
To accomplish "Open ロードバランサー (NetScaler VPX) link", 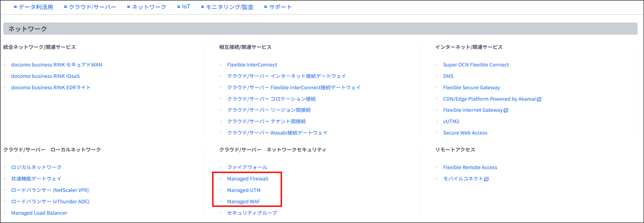I will [x=50, y=190].
